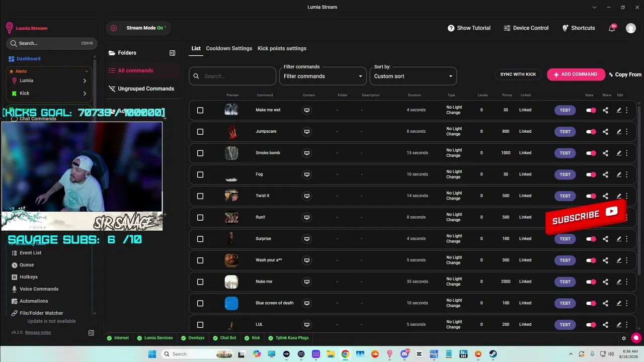Image resolution: width=644 pixels, height=362 pixels.
Task: Open Discord from the taskbar
Action: point(405,354)
